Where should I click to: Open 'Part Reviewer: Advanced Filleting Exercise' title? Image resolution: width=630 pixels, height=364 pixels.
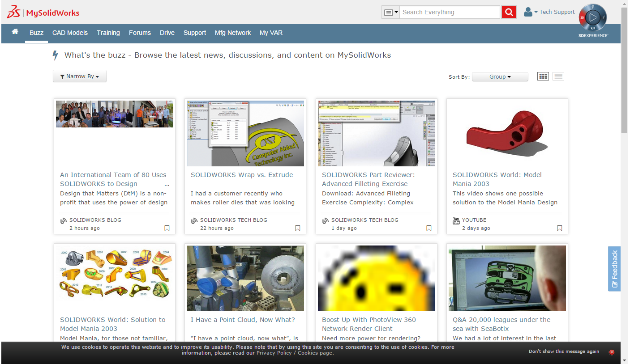(369, 179)
